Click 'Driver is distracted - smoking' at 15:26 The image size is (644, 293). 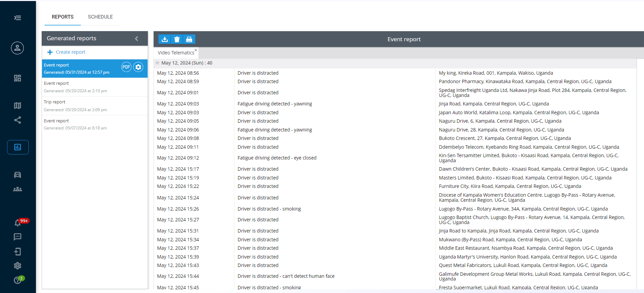click(269, 209)
